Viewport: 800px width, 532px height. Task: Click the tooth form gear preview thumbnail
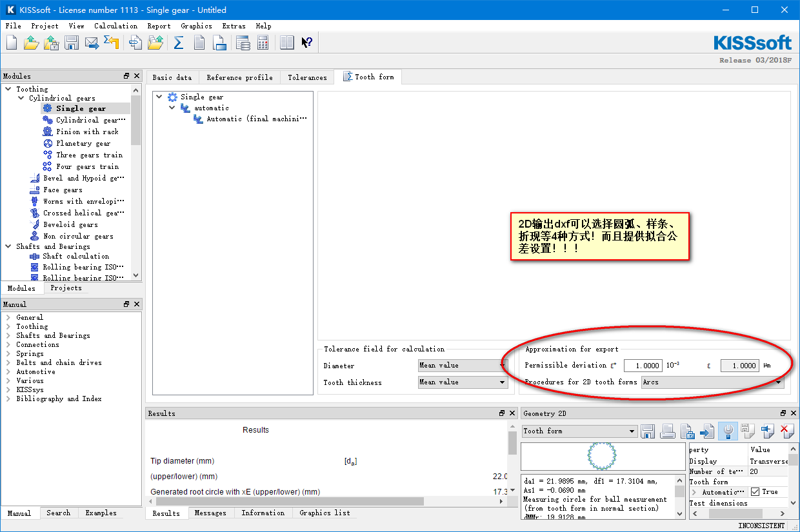click(x=603, y=456)
